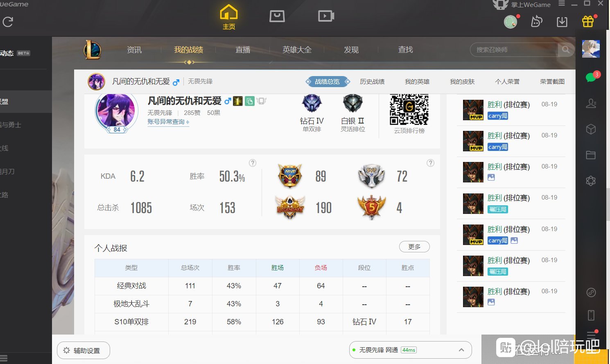Open the 查找 tab
The image size is (610, 364).
(406, 49)
